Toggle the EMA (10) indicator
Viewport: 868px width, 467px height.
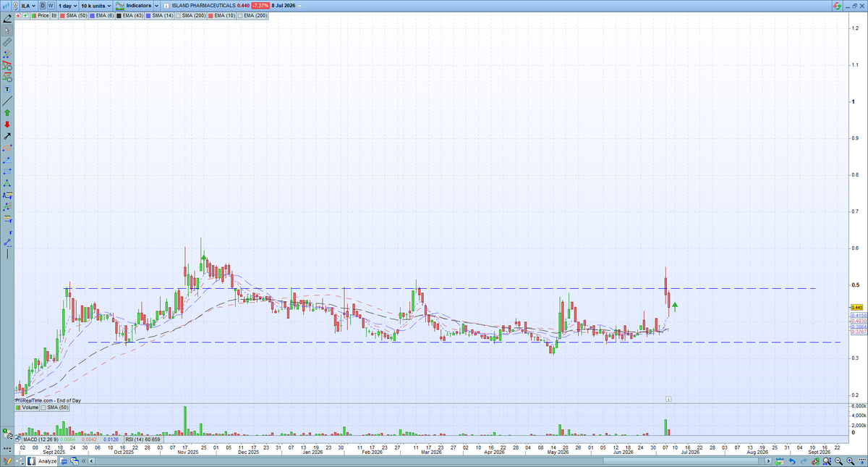[221, 15]
